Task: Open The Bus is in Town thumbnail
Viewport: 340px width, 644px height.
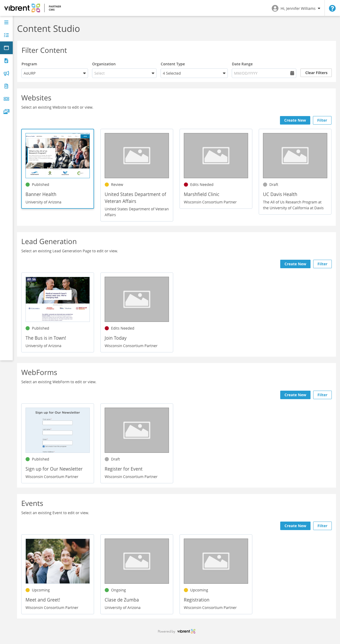Action: [58, 299]
